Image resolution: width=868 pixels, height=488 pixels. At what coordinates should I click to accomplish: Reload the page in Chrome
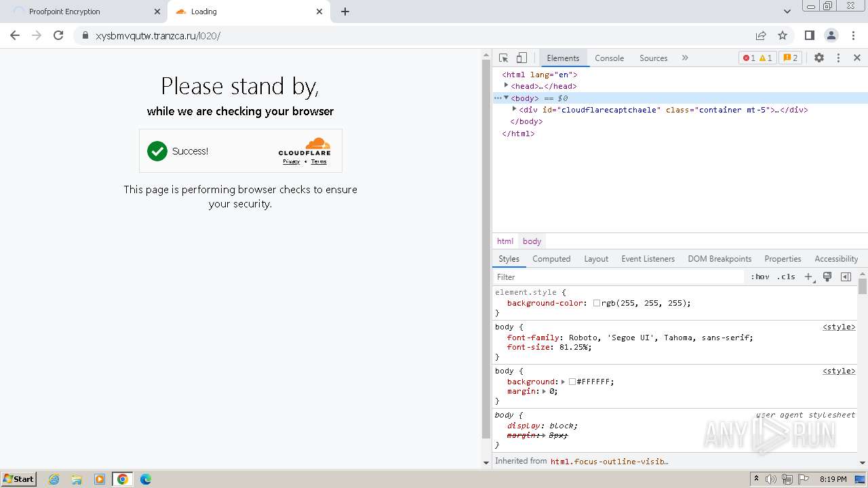(58, 35)
